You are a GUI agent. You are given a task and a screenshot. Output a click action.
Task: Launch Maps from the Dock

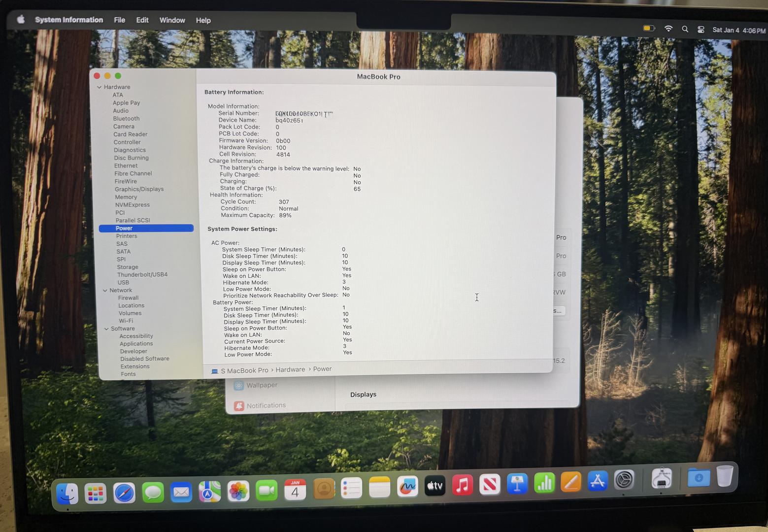(x=210, y=491)
